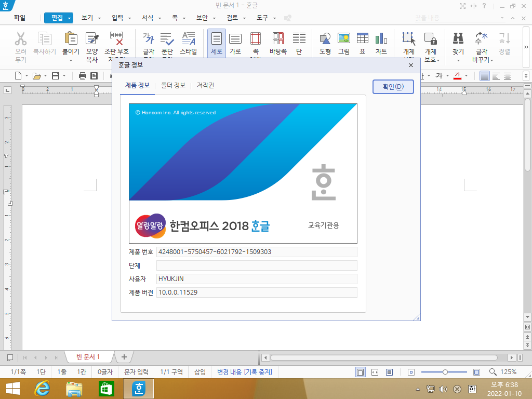Click the New Document toolbar icon

18,76
